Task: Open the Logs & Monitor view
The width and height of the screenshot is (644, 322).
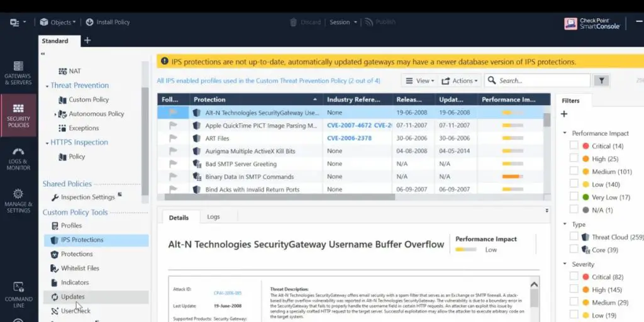Action: 18,158
